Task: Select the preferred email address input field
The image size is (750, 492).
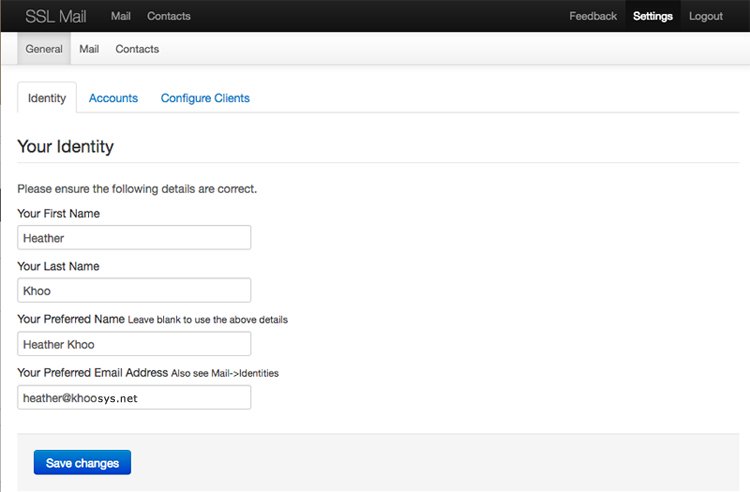Action: tap(134, 397)
